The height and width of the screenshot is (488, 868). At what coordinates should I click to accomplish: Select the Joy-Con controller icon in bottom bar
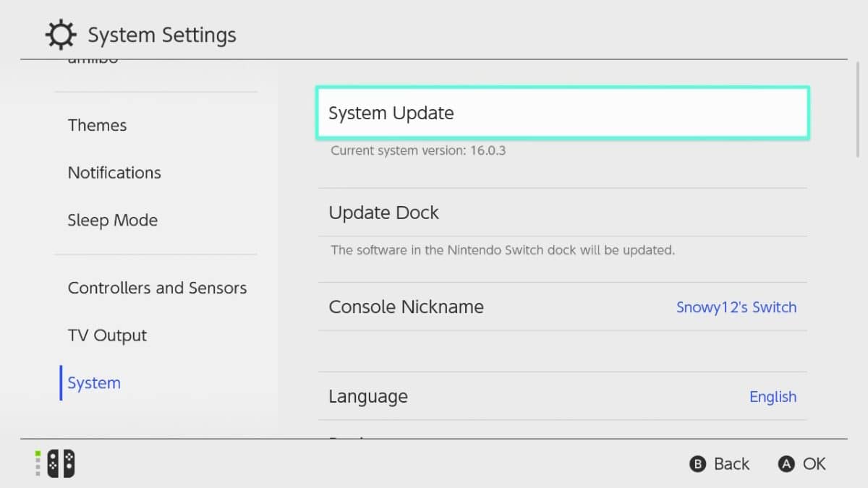pos(61,463)
